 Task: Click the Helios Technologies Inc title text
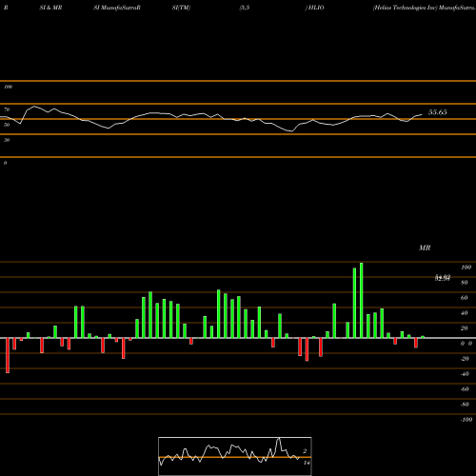point(406,8)
